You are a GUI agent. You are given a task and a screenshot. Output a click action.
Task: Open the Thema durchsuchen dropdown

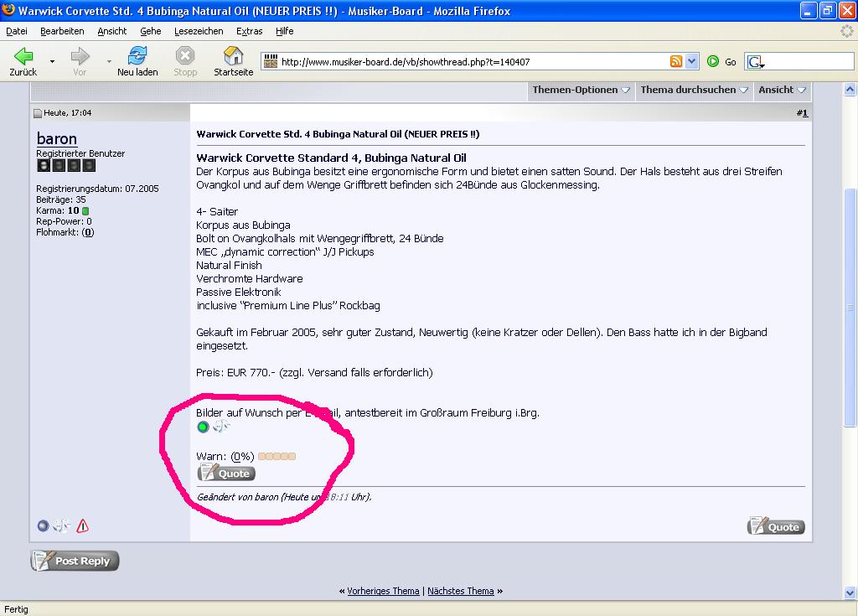(694, 90)
